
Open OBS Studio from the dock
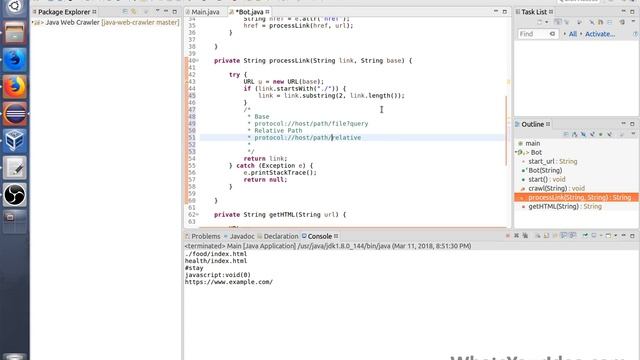pyautogui.click(x=15, y=194)
